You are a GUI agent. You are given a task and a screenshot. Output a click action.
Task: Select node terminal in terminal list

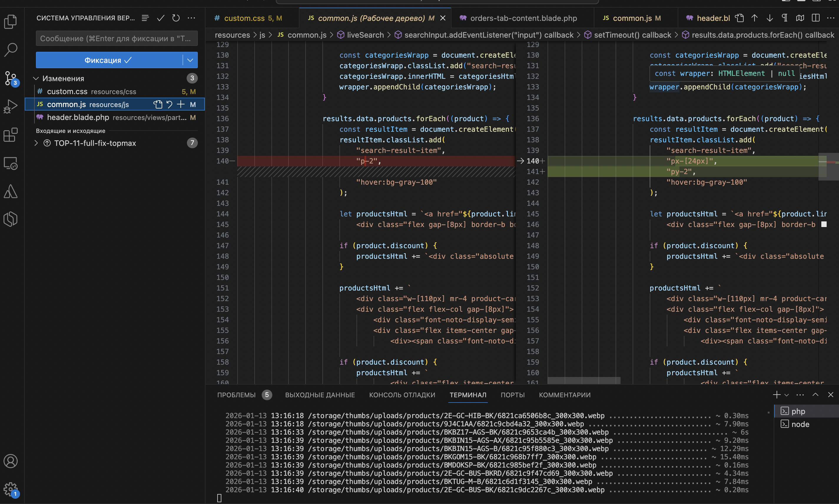(800, 424)
